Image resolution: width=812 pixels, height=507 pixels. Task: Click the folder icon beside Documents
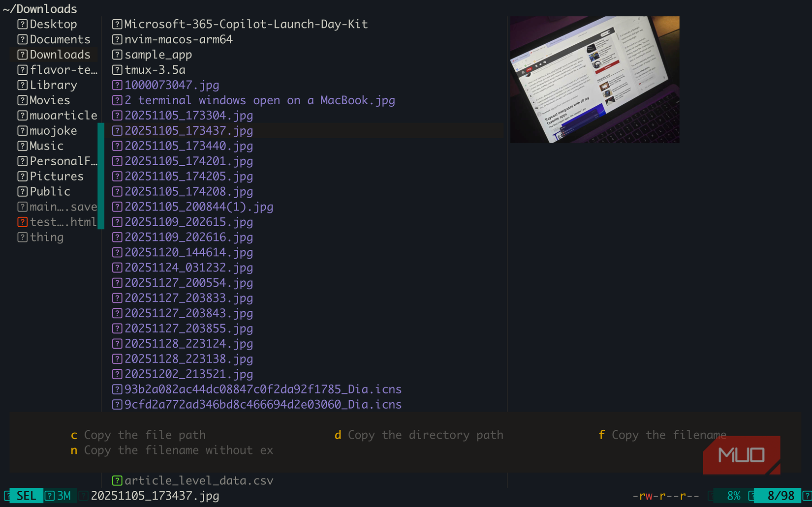click(x=23, y=39)
